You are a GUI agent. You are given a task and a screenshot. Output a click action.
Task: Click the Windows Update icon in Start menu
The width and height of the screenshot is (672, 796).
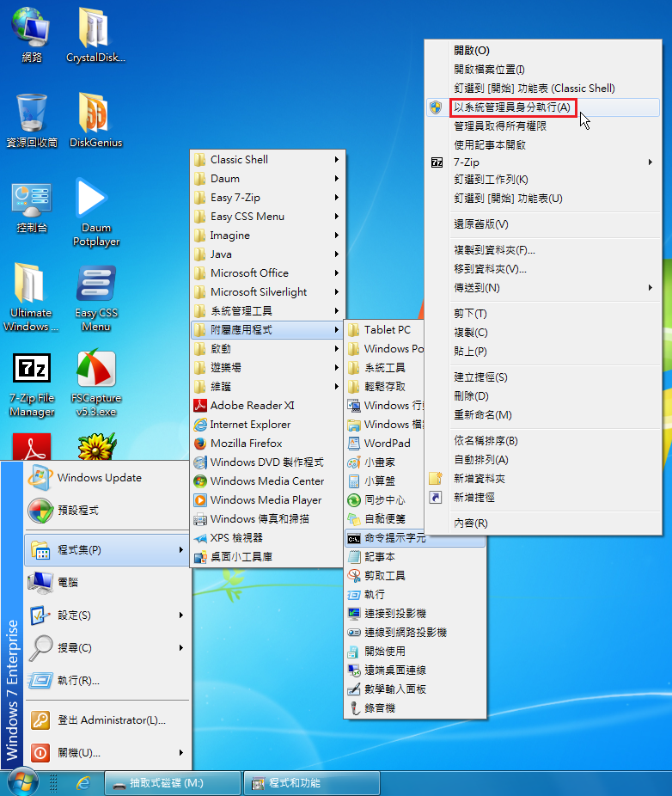click(40, 478)
